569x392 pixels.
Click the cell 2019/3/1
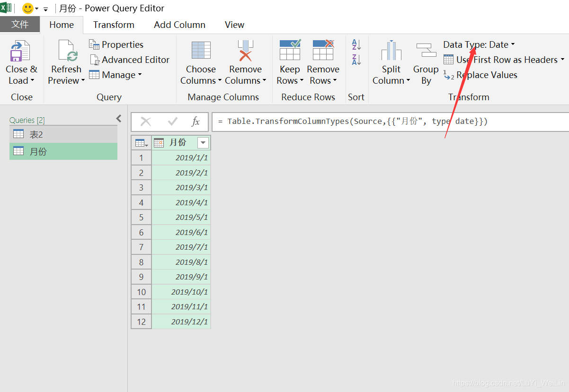[181, 187]
